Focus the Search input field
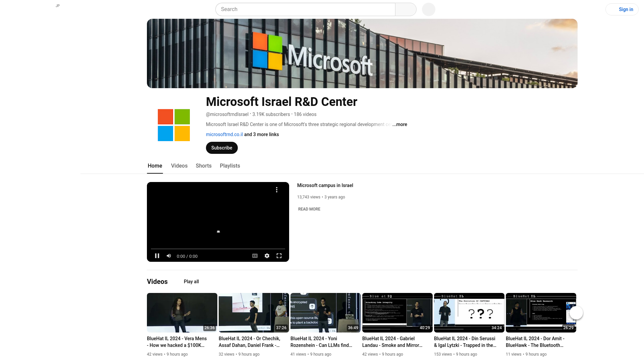 click(x=305, y=9)
